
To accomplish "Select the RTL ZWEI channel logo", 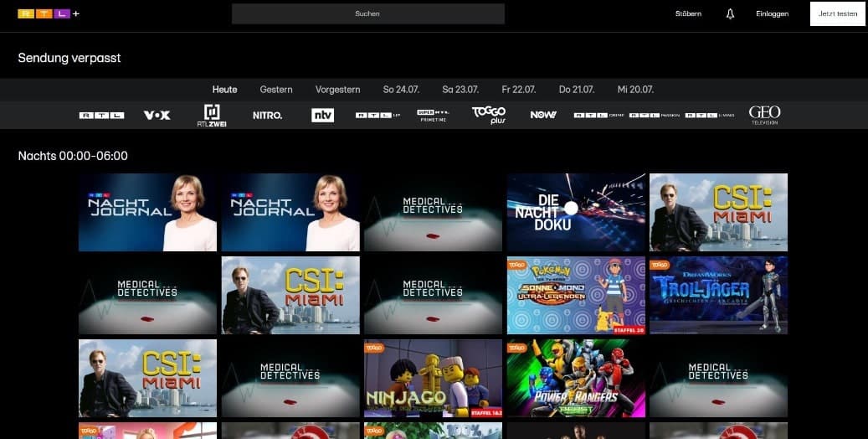I will coord(212,116).
